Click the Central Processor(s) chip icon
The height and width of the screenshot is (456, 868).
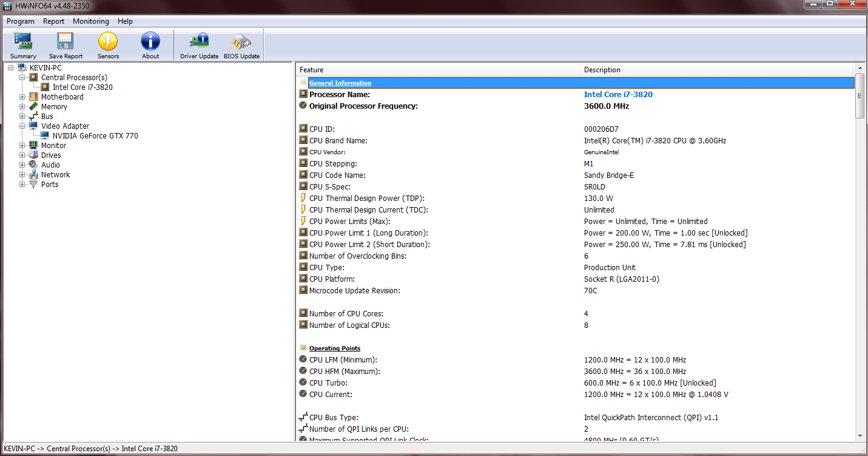click(33, 77)
